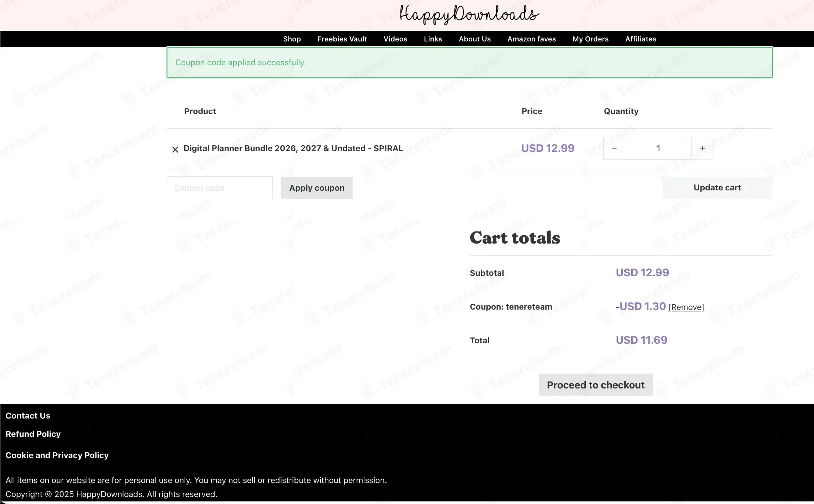Screen dimensions: 814x504
Task: Click the Quantity column header
Action: [x=621, y=111]
